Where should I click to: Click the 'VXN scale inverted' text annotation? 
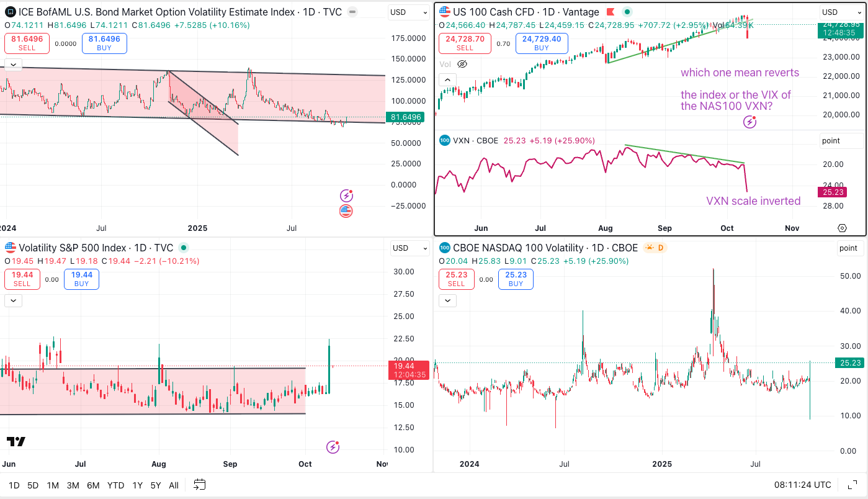753,201
